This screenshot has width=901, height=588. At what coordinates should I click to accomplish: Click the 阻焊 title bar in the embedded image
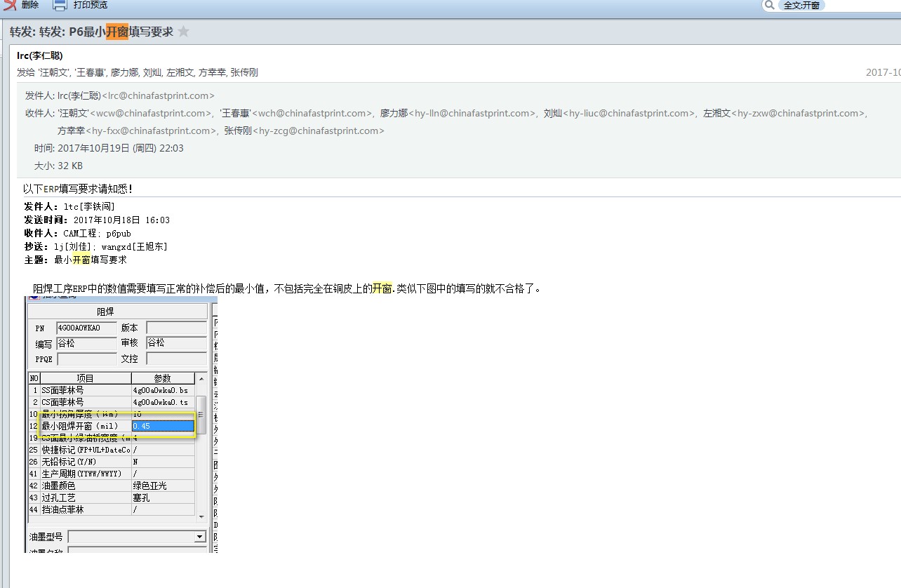(x=117, y=312)
